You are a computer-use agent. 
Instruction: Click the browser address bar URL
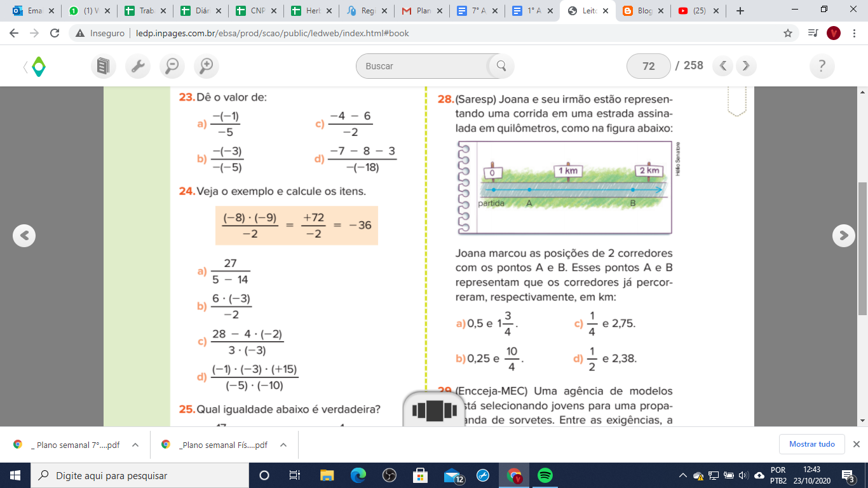click(272, 33)
